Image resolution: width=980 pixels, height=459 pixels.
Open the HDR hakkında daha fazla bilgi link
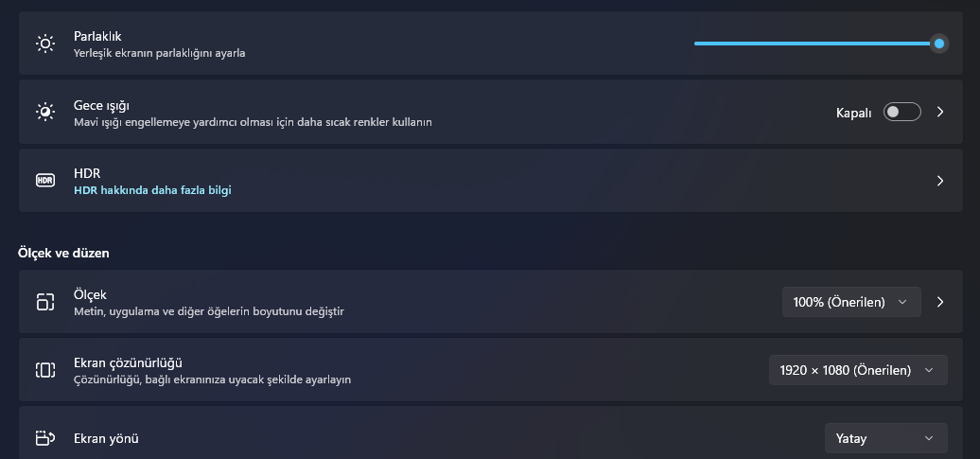pos(152,190)
